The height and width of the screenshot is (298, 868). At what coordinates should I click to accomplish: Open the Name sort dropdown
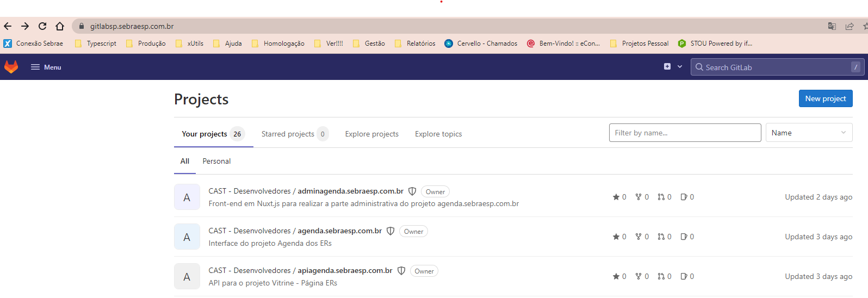point(808,133)
